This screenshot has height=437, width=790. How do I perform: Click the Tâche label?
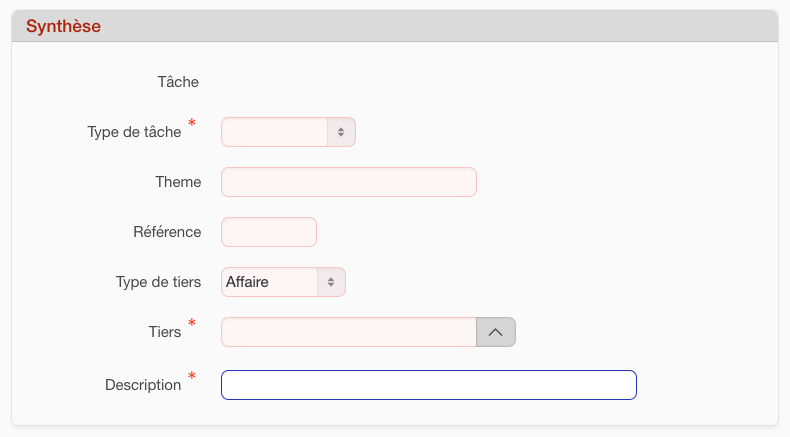click(179, 82)
